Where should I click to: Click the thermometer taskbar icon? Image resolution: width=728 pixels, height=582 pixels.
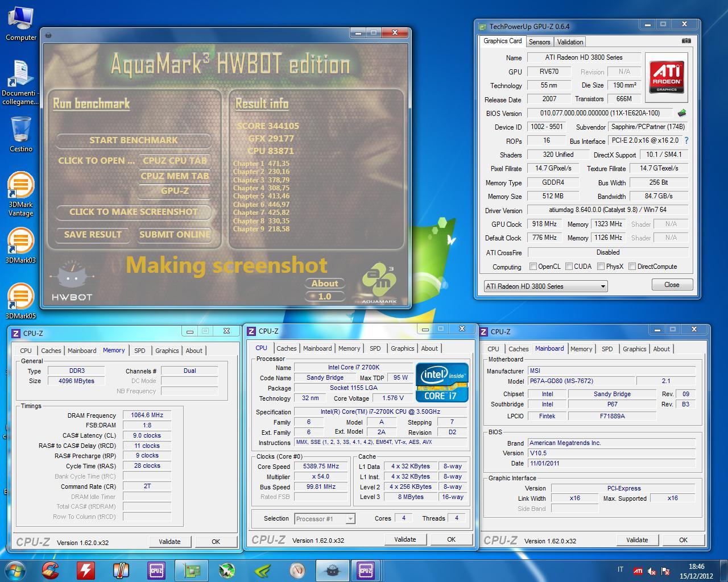point(121,570)
